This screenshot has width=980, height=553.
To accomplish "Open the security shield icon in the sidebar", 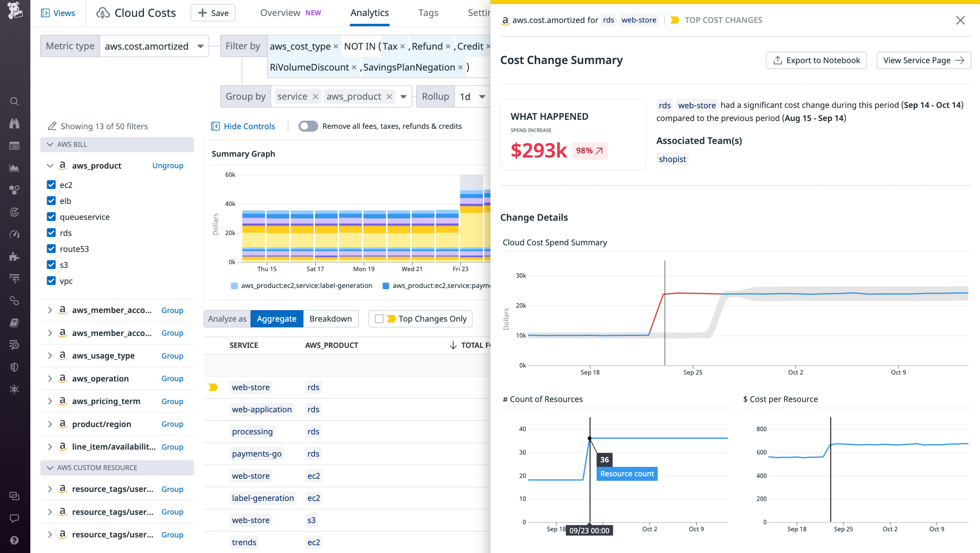I will (x=15, y=367).
